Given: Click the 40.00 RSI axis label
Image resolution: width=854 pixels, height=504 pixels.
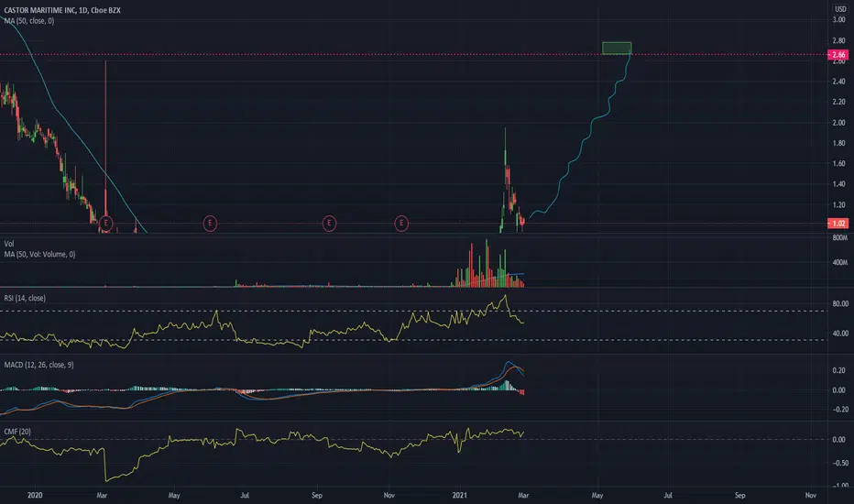Looking at the screenshot, I should tap(840, 333).
